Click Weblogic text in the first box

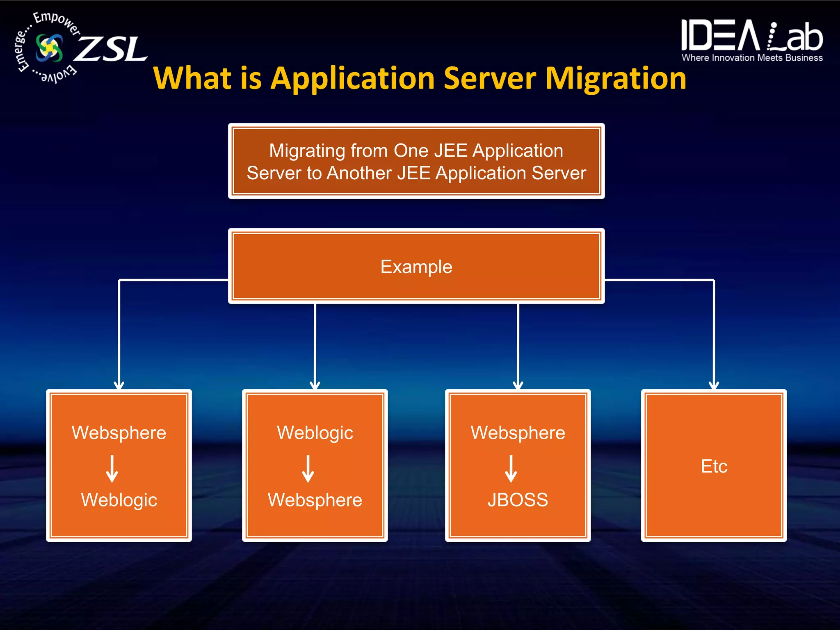[x=119, y=500]
